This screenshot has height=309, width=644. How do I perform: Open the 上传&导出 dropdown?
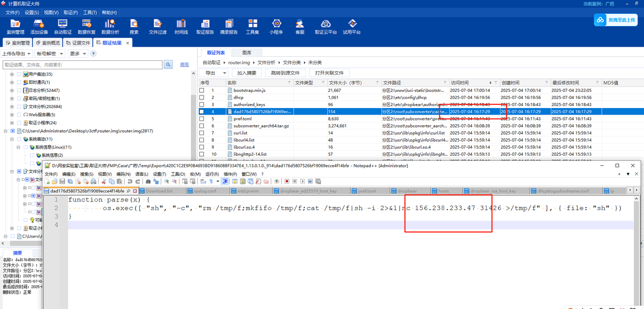pyautogui.click(x=17, y=54)
